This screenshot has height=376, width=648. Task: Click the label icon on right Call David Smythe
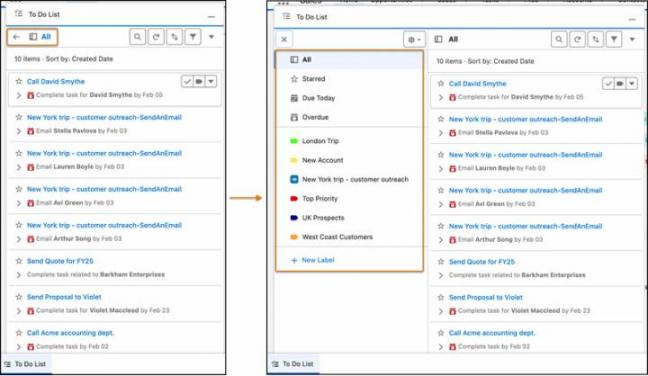620,83
